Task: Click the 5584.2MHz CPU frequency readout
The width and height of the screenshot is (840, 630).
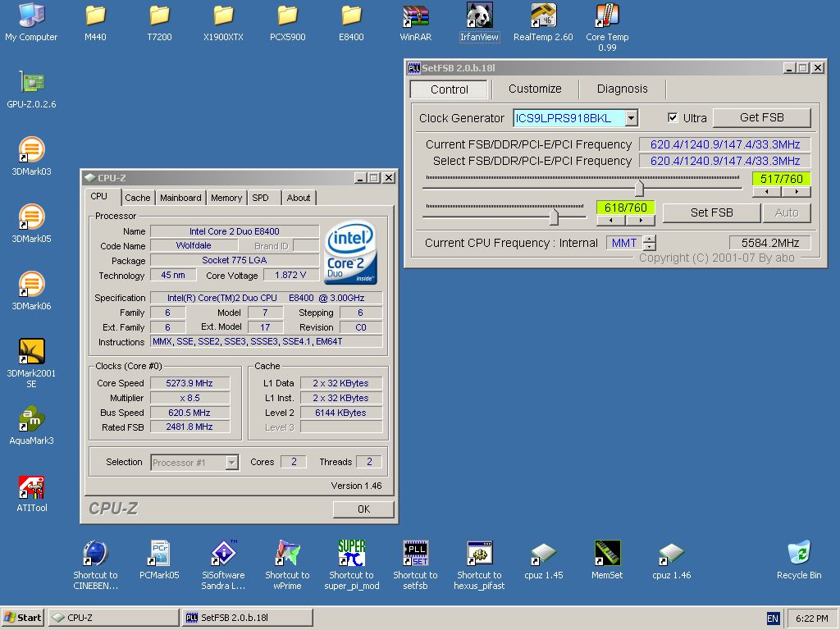Action: coord(769,243)
